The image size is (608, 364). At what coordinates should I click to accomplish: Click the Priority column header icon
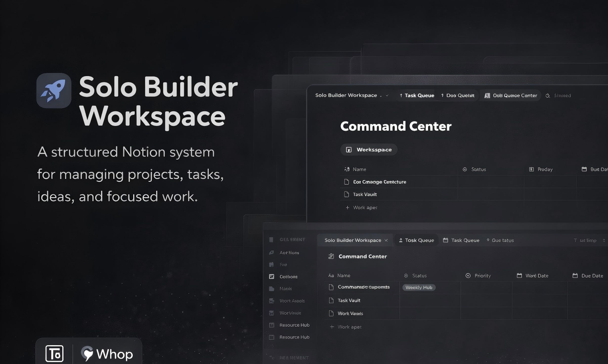[468, 276]
